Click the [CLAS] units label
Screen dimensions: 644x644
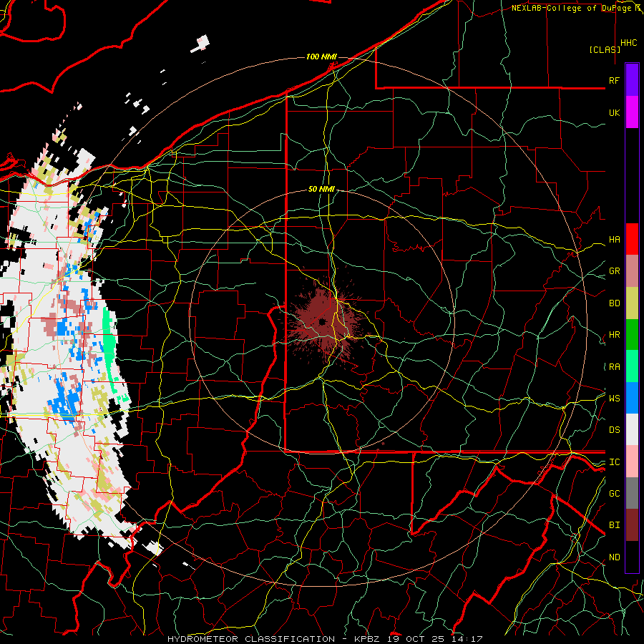pos(605,49)
